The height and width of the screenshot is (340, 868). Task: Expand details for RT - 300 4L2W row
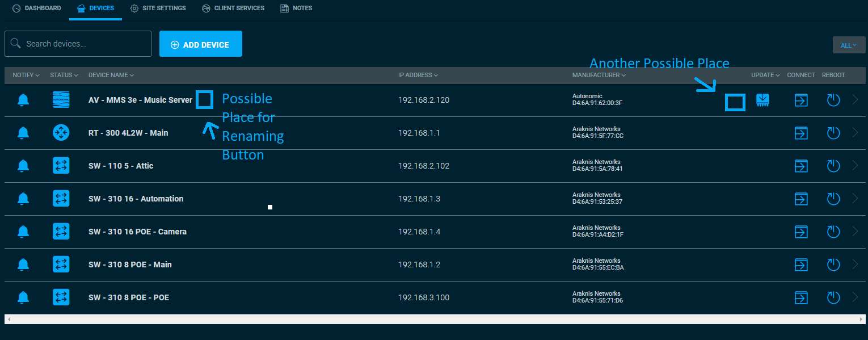click(856, 133)
